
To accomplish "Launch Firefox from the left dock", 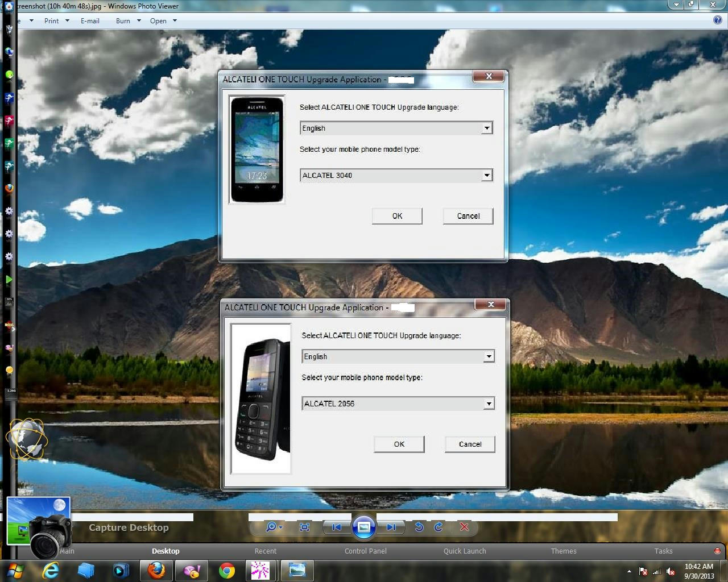I will click(9, 188).
